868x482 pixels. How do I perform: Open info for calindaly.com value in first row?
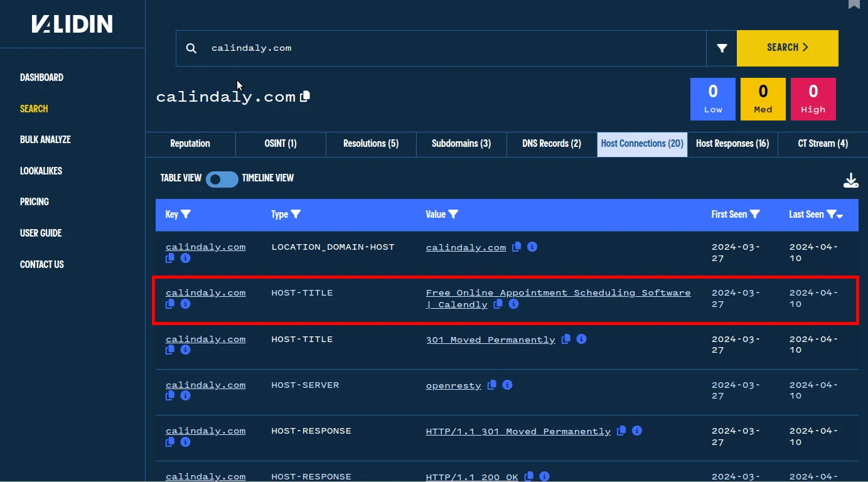(x=532, y=247)
